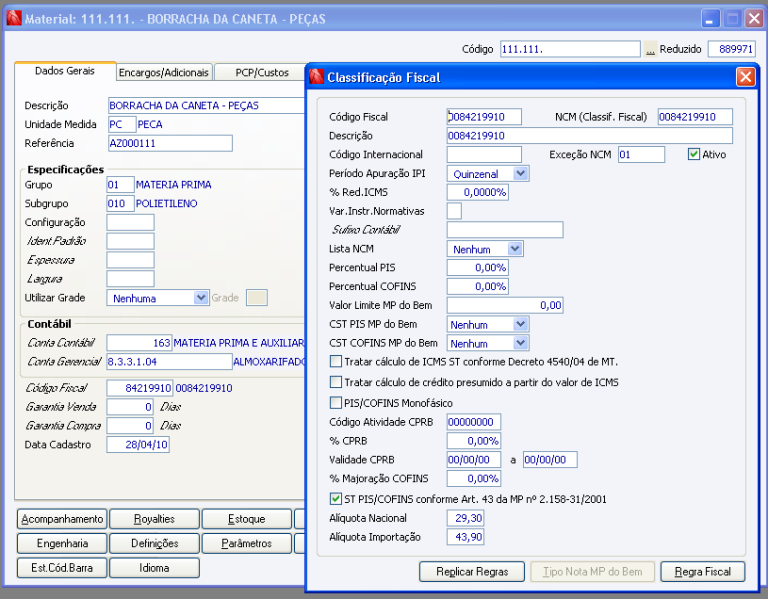768x599 pixels.
Task: Close the Classificação Fiscal dialog
Action: tap(745, 77)
